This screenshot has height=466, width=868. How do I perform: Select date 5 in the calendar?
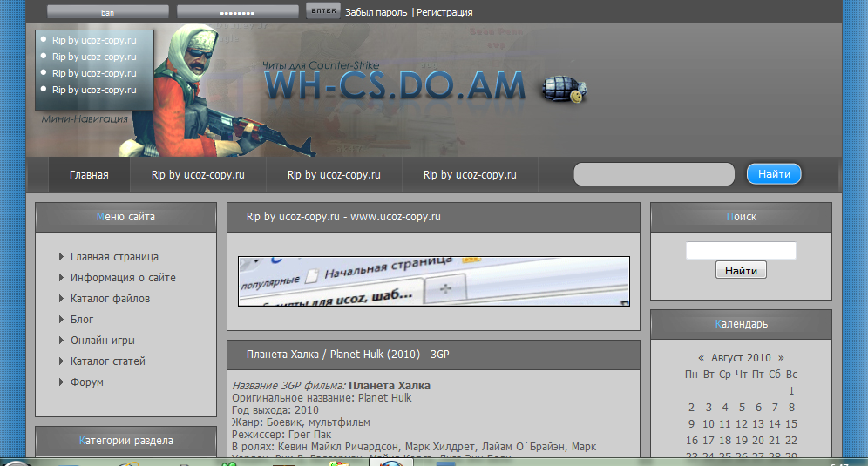(x=742, y=408)
